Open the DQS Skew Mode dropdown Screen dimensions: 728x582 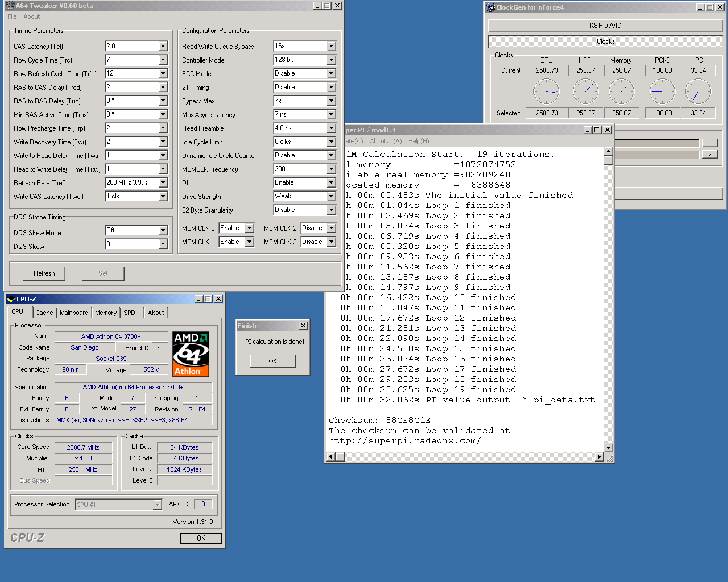163,230
